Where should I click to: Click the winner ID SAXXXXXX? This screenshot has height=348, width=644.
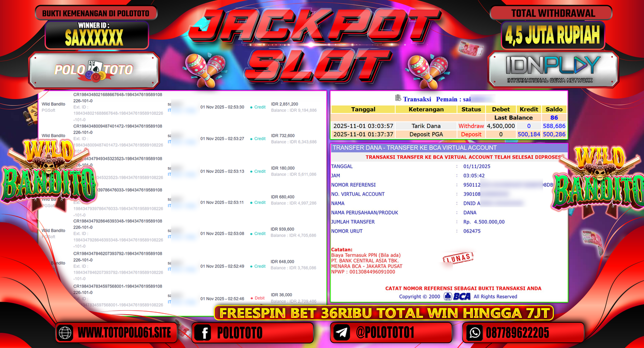click(94, 38)
